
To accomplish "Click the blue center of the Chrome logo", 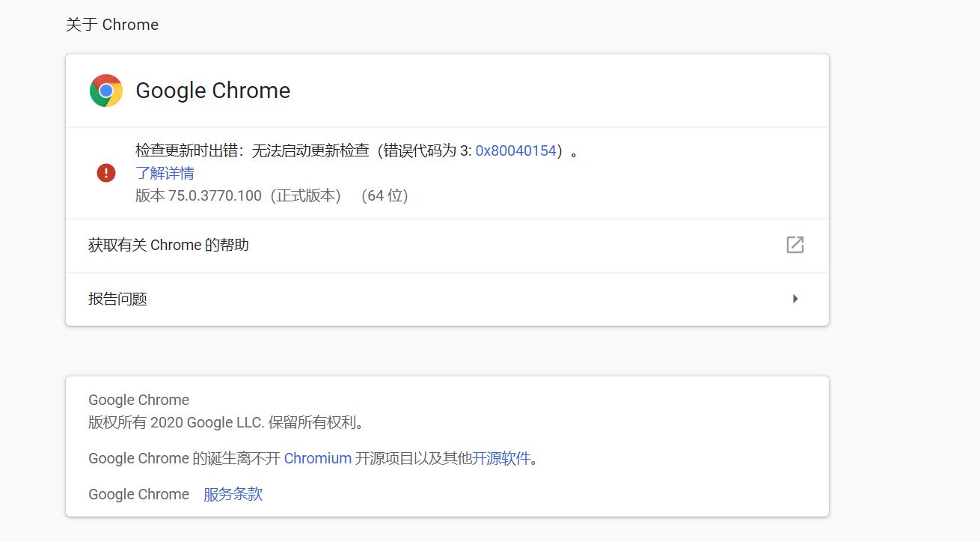I will tap(105, 91).
